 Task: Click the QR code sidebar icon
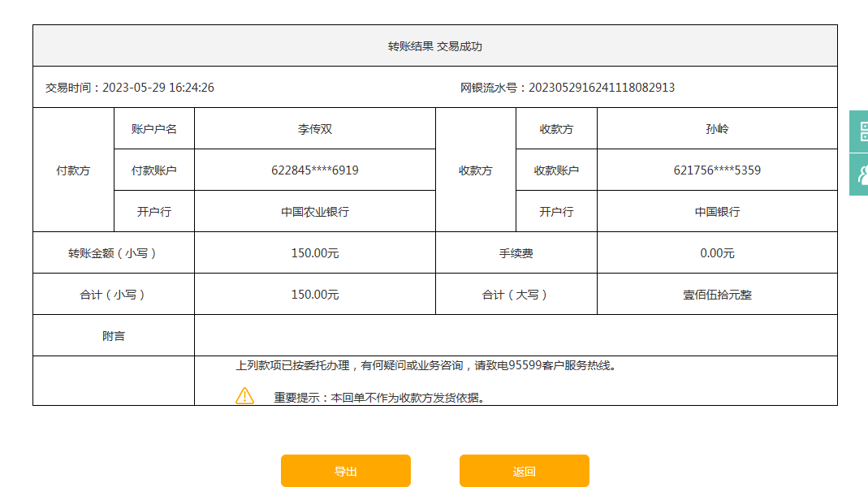(x=861, y=131)
